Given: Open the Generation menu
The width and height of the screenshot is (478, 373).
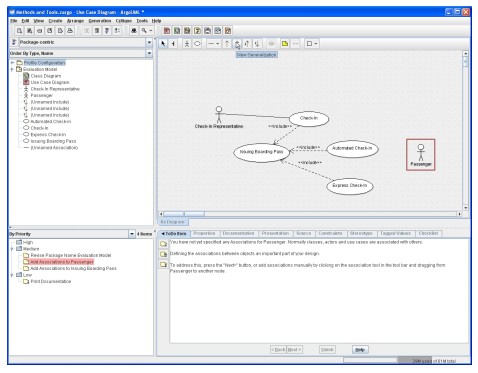Looking at the screenshot, I should (x=100, y=21).
